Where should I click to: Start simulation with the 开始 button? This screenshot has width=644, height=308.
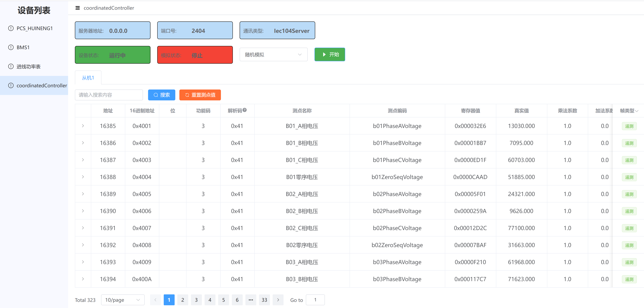pos(330,54)
